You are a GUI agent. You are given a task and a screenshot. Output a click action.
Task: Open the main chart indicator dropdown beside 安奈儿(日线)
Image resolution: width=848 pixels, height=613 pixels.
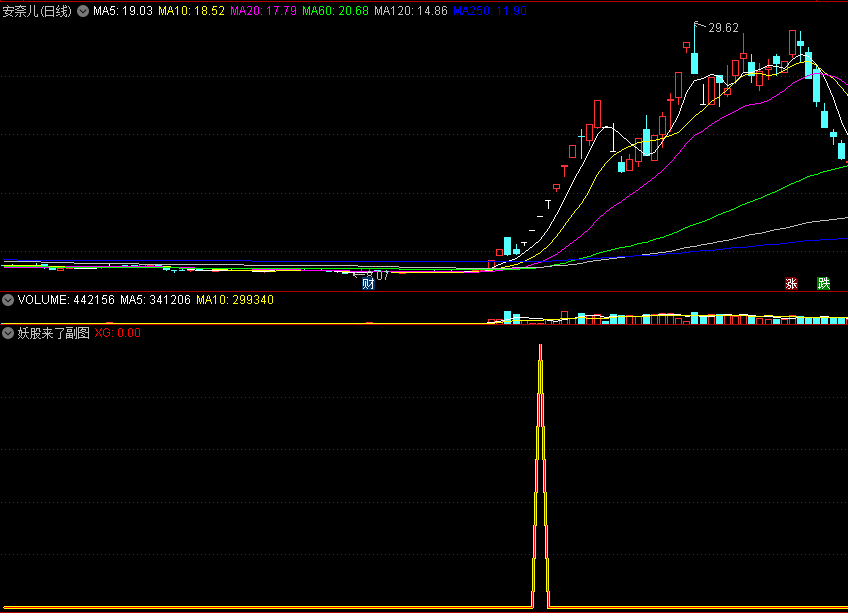83,11
